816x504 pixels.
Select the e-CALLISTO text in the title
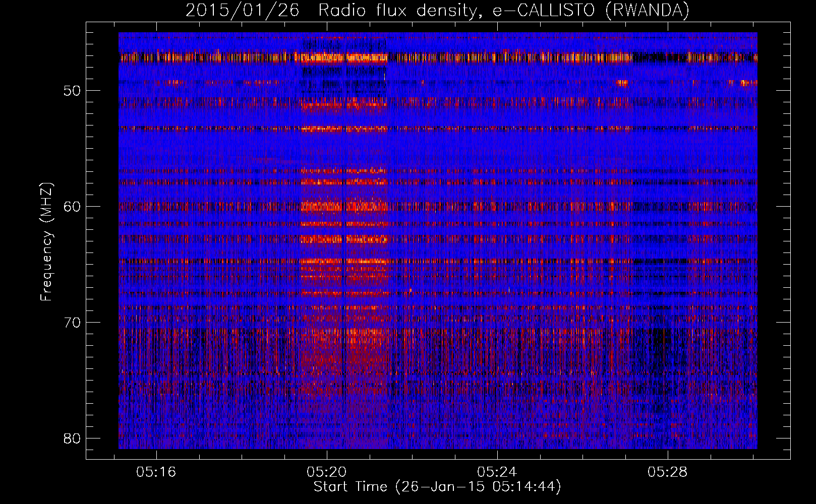tap(544, 10)
